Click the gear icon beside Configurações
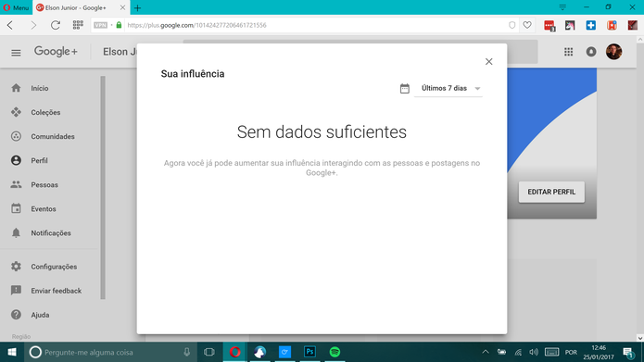 click(x=16, y=267)
